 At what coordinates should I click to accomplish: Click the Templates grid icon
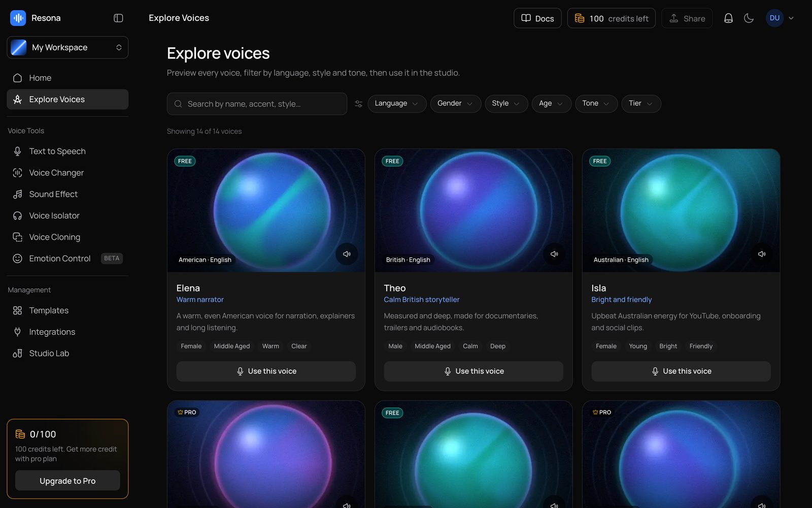coord(17,310)
